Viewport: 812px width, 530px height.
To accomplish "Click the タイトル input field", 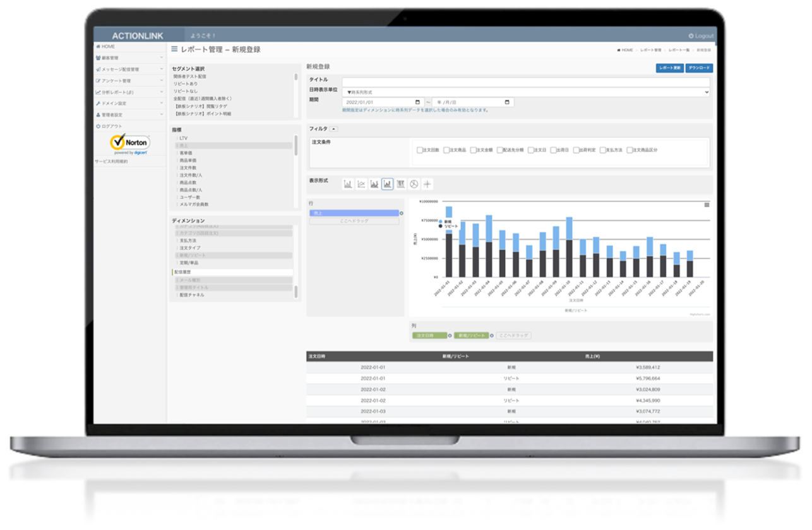I will point(526,82).
